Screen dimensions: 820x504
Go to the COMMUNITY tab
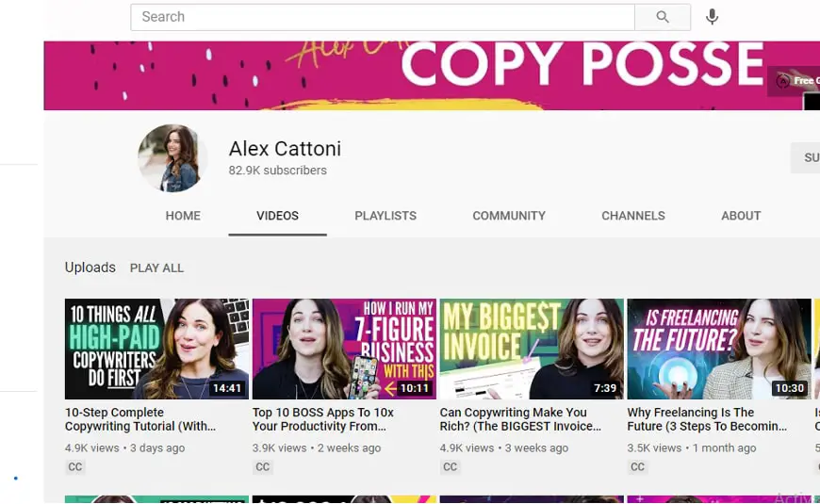pyautogui.click(x=509, y=216)
